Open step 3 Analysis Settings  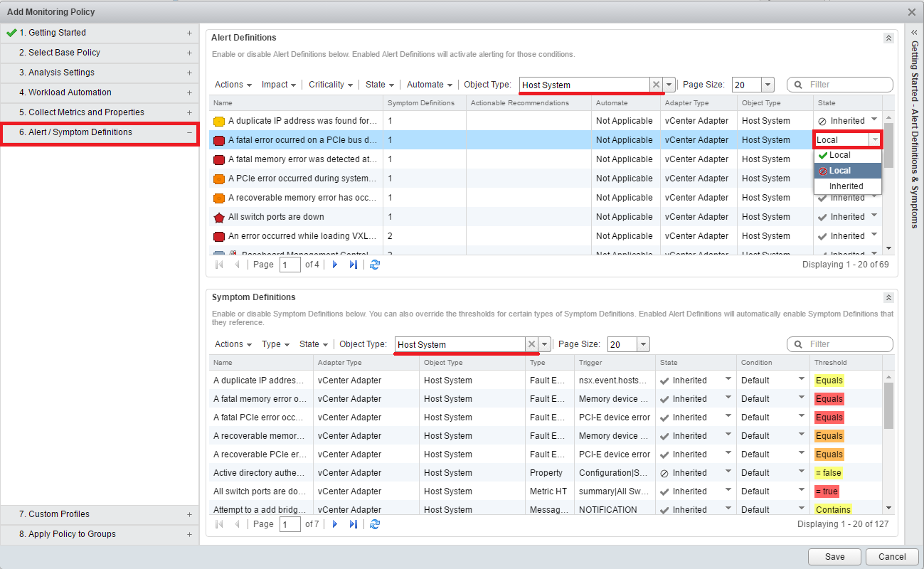[100, 73]
